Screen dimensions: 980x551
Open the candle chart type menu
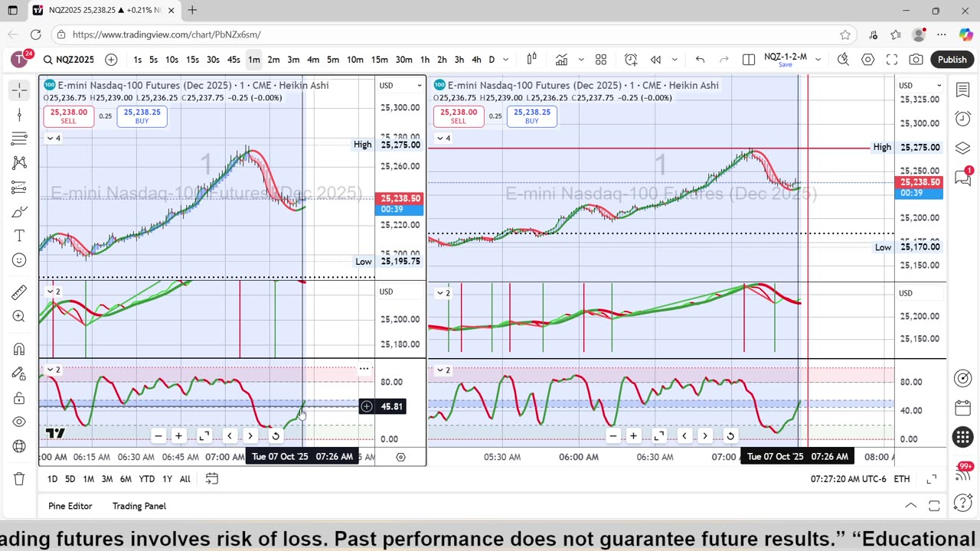tap(531, 60)
